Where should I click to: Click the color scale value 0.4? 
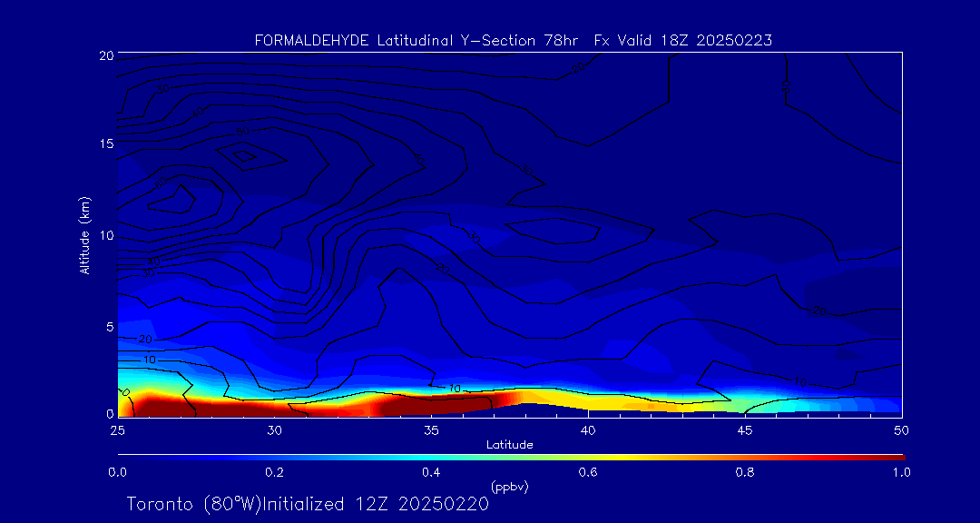(431, 472)
